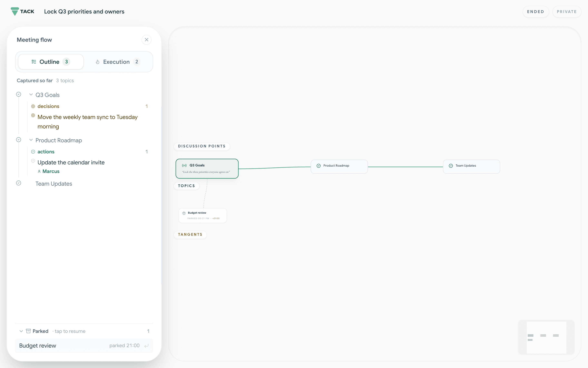Screen dimensions: 588x368
Task: Click the Execution tab count badge 2
Action: tap(137, 62)
